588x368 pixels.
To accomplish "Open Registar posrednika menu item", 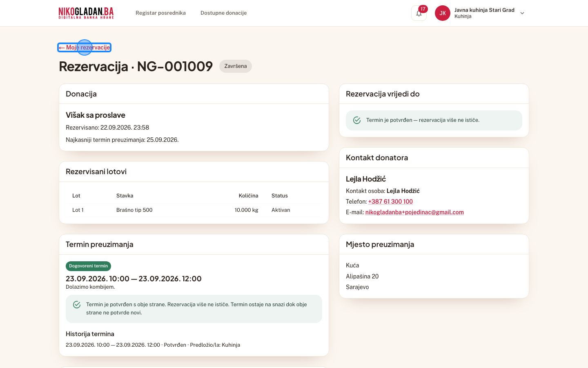I will 160,13.
